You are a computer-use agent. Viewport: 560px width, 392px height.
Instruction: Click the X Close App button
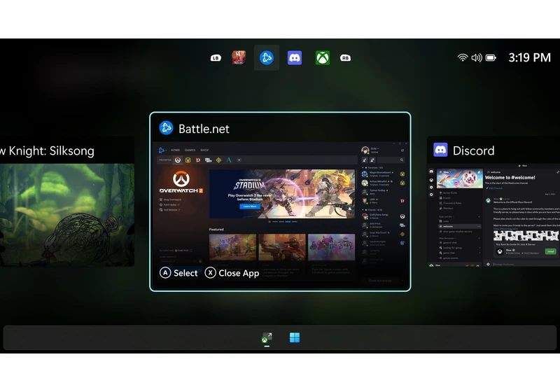tap(232, 273)
